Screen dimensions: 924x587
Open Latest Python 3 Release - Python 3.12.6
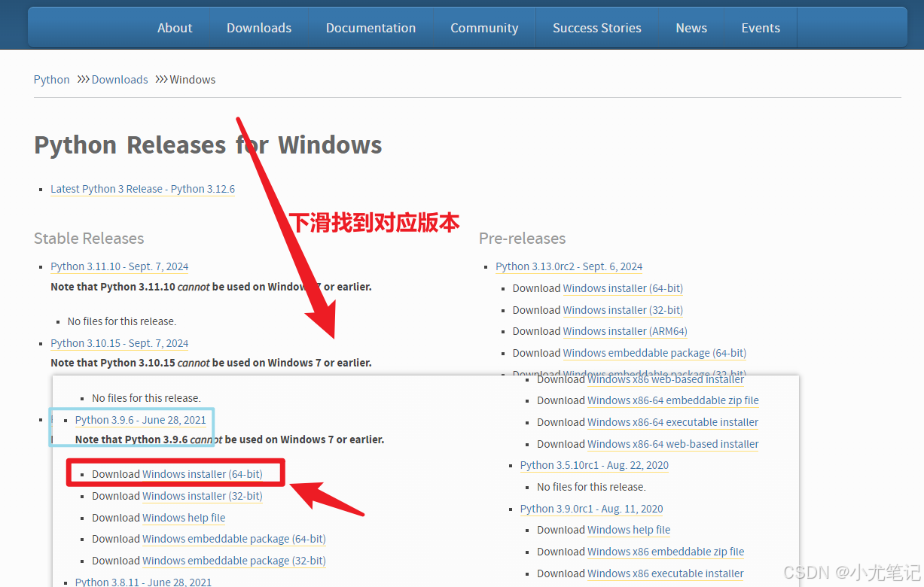pos(142,189)
